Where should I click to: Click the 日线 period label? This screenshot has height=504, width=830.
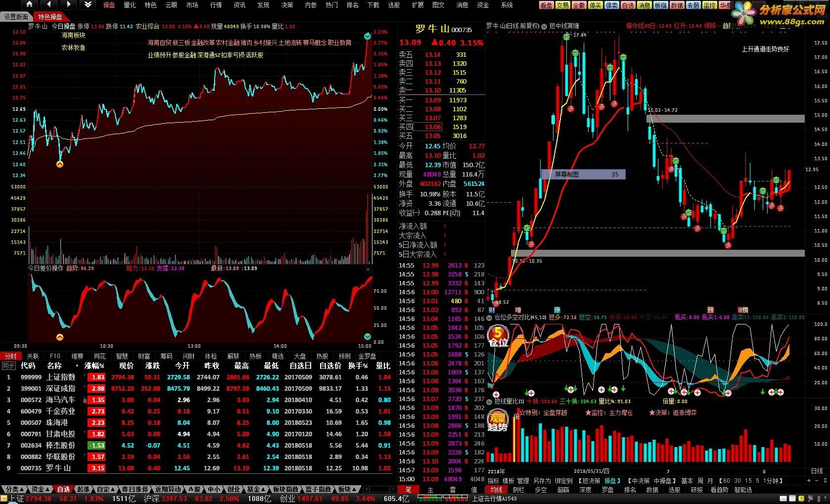point(817,471)
